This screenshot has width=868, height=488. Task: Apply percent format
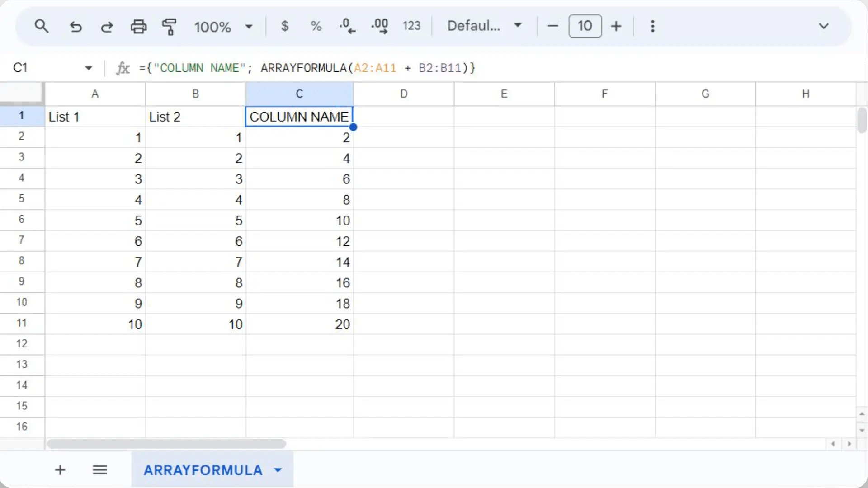click(x=316, y=26)
